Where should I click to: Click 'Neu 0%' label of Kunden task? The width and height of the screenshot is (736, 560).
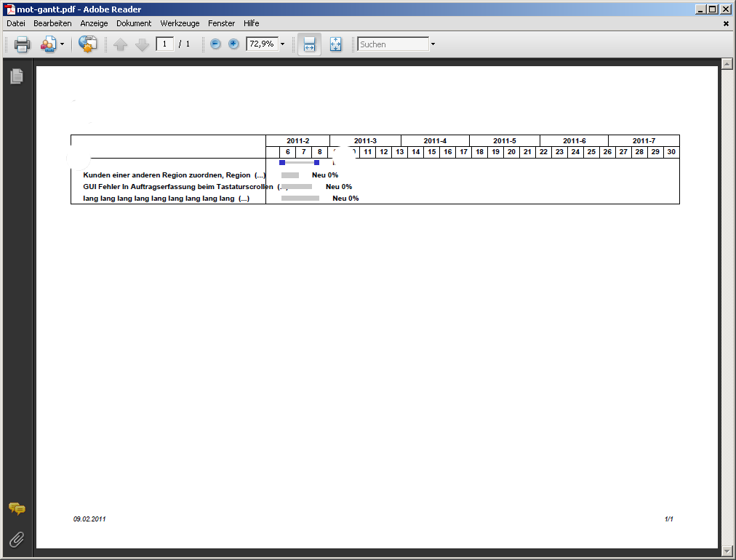point(325,175)
